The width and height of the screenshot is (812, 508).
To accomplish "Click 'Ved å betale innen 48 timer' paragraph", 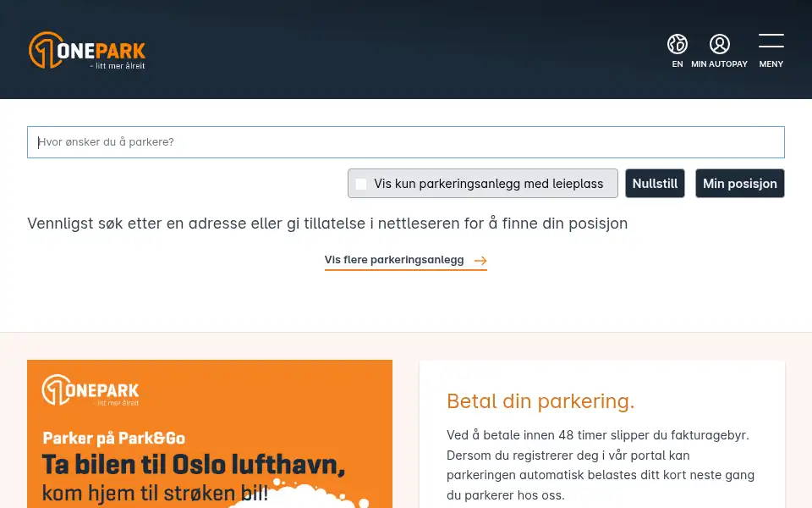I will pos(601,465).
